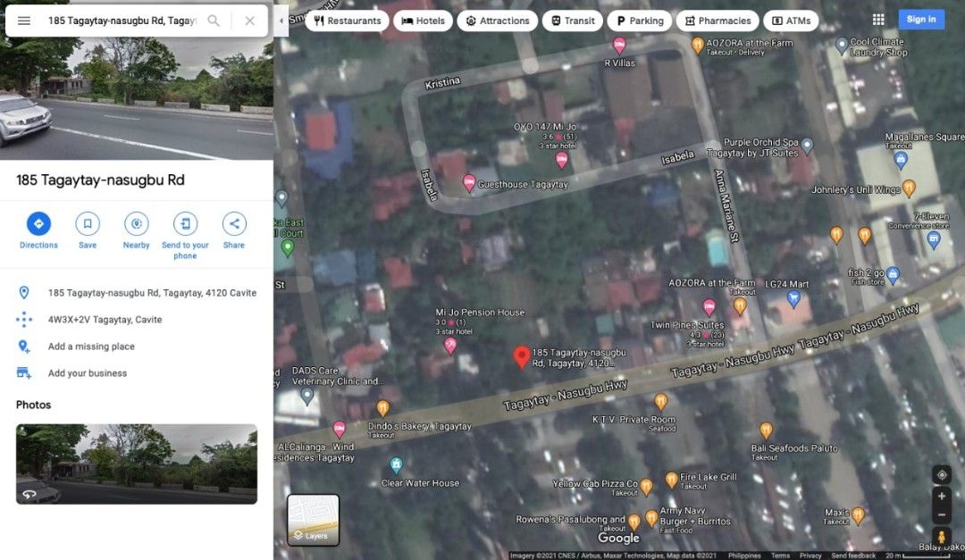Image resolution: width=965 pixels, height=560 pixels.
Task: Select Magallanes Square pin
Action: [901, 160]
